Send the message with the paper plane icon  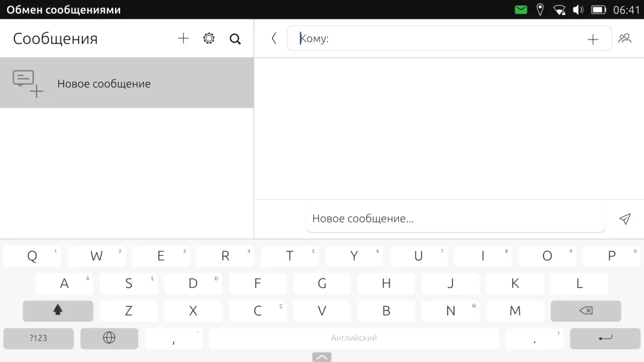(625, 219)
